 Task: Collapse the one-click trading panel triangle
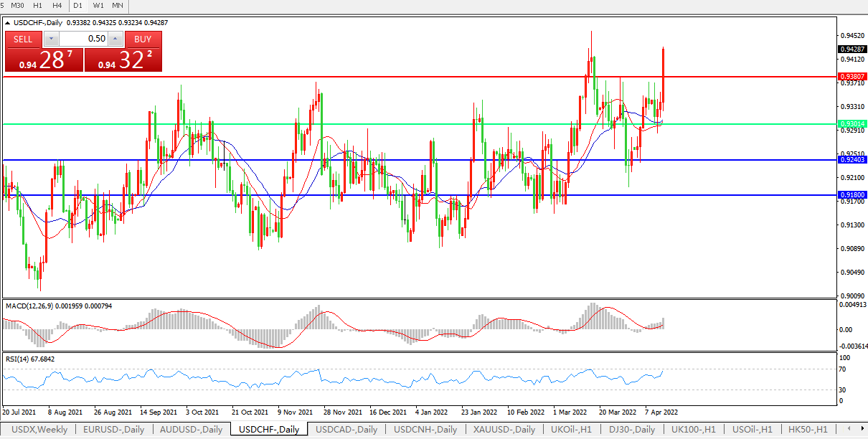coord(8,23)
